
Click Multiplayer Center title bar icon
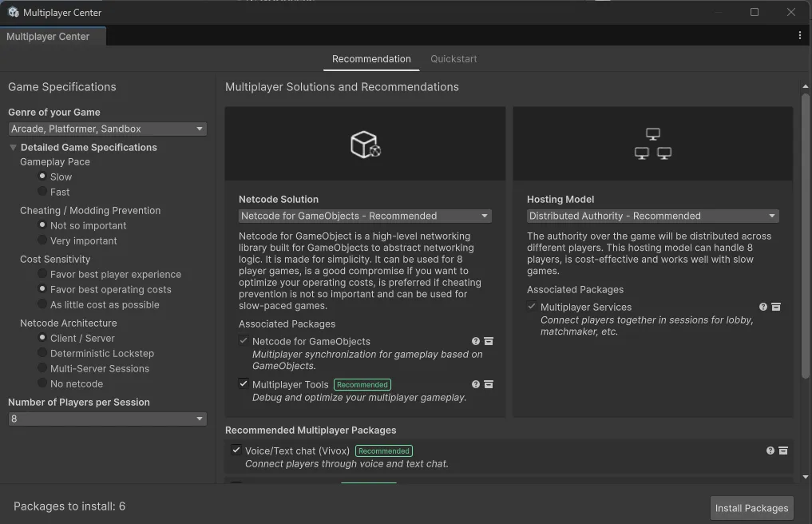[14, 12]
